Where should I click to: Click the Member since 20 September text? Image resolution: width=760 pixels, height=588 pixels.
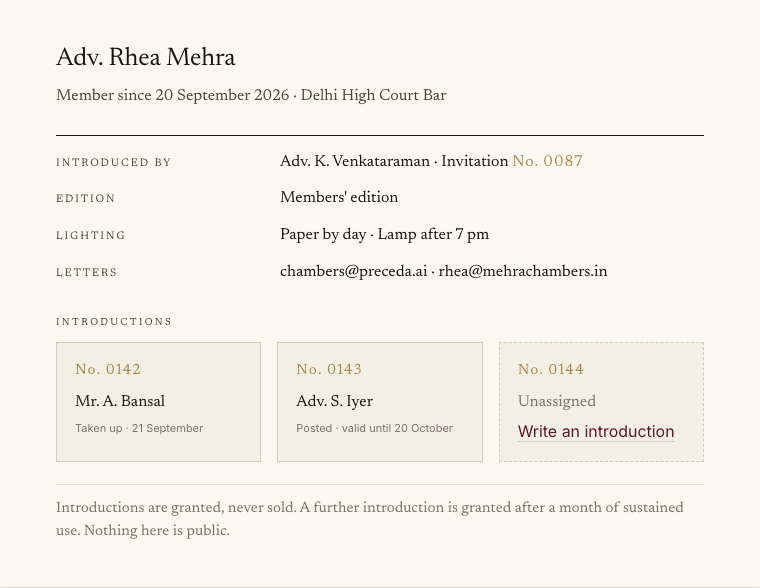point(173,95)
